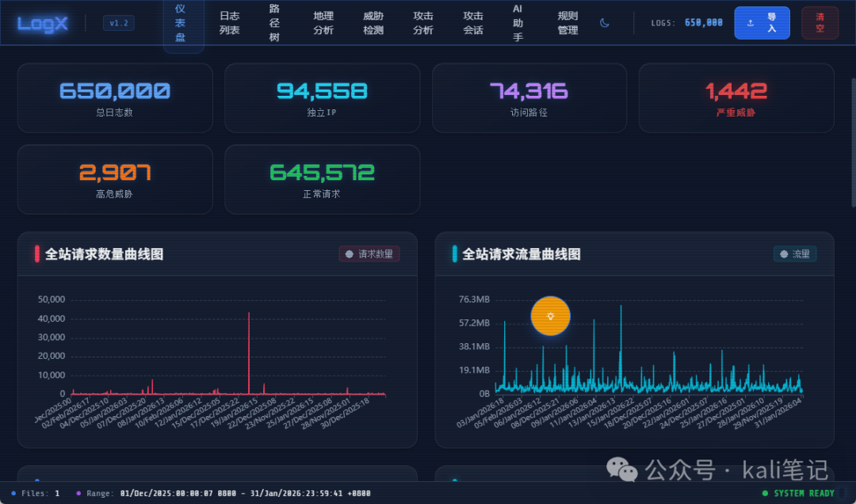Toggle the 流量 legend on the traffic chart
The width and height of the screenshot is (856, 504).
click(x=795, y=254)
